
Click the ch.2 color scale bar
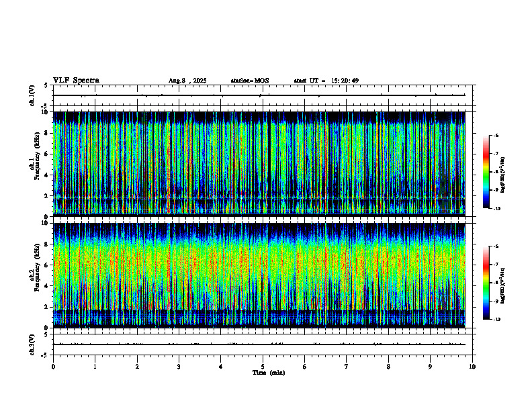click(486, 283)
